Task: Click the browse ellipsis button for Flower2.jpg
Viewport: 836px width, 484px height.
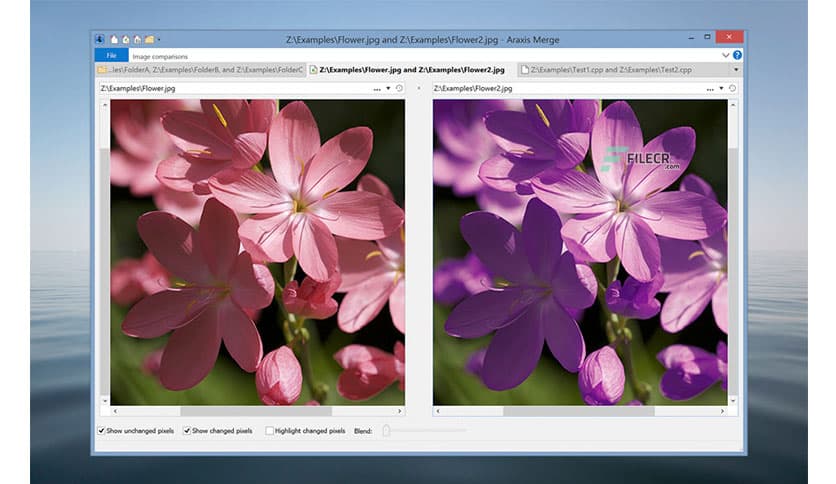Action: pyautogui.click(x=710, y=89)
